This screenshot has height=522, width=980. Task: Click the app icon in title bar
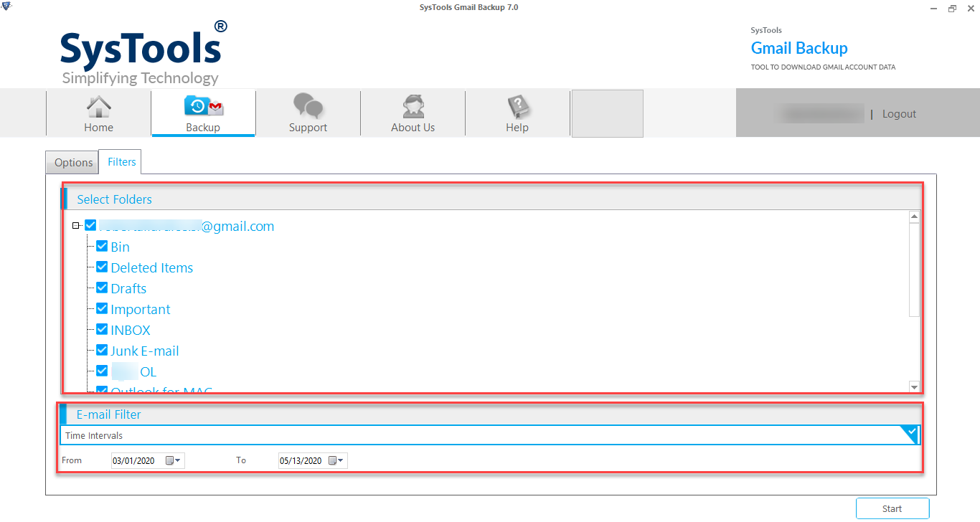(6, 7)
